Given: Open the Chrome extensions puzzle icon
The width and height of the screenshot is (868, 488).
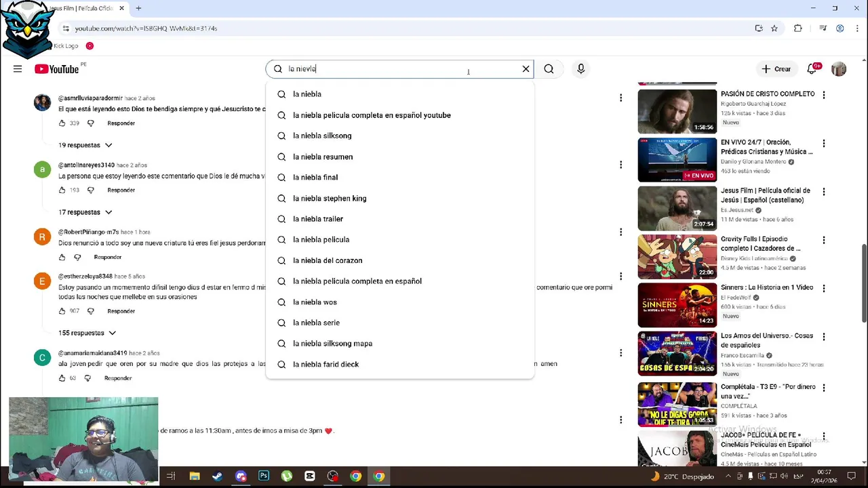Looking at the screenshot, I should 797,28.
